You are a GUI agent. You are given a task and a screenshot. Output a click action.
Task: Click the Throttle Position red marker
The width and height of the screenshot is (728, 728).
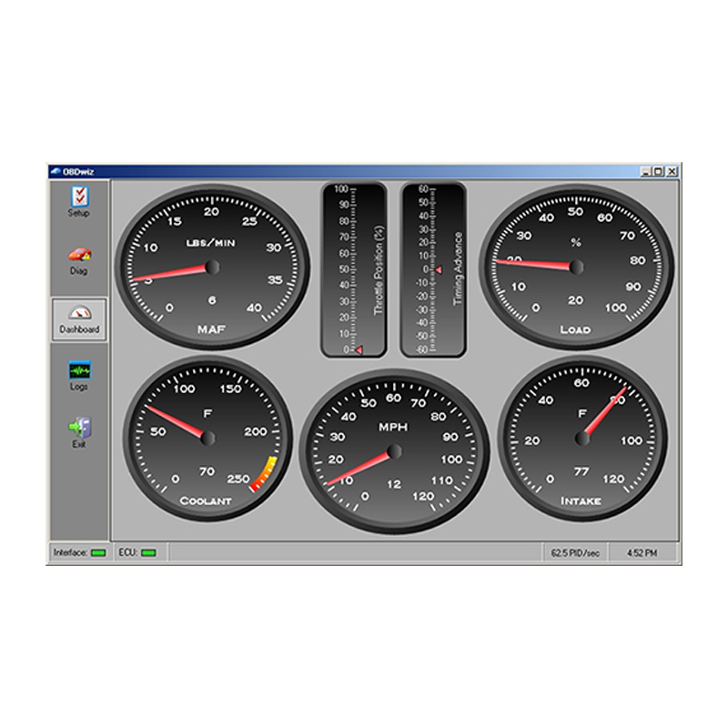[x=359, y=349]
